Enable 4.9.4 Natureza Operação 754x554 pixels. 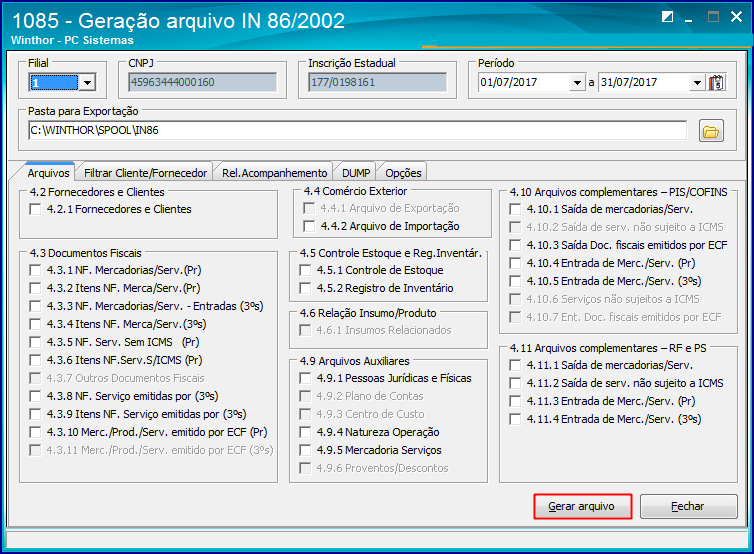(305, 432)
